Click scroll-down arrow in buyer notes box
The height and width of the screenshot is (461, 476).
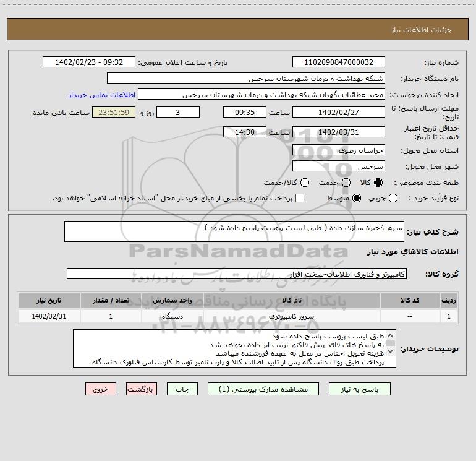pyautogui.click(x=391, y=351)
